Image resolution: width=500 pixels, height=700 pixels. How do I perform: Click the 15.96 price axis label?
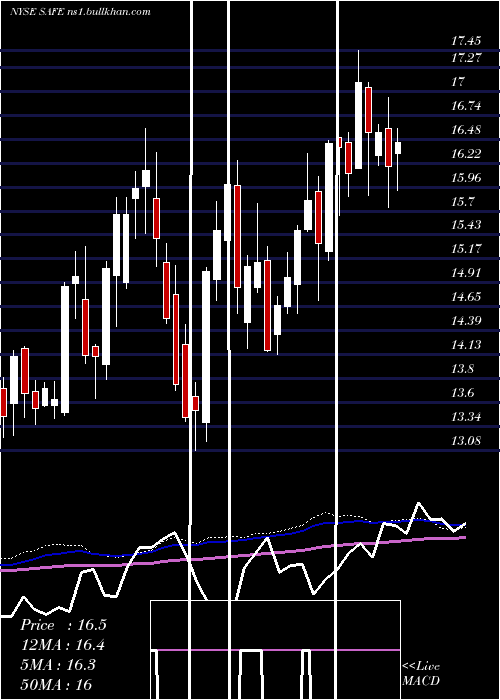[x=466, y=178]
